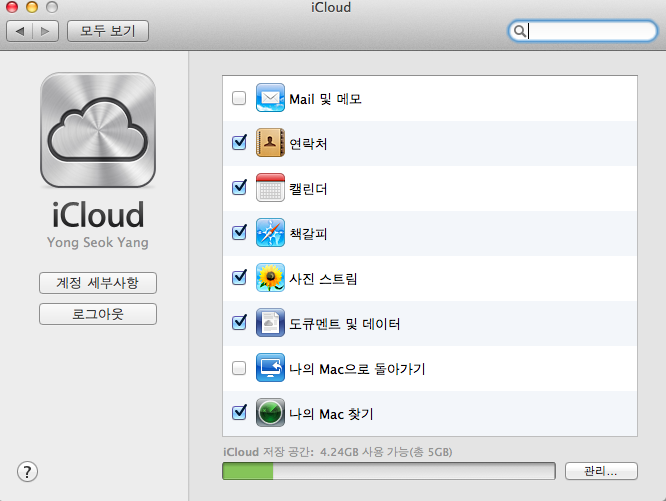Click the Find My Mac radar icon
Viewport: 666px width, 501px height.
[x=270, y=413]
